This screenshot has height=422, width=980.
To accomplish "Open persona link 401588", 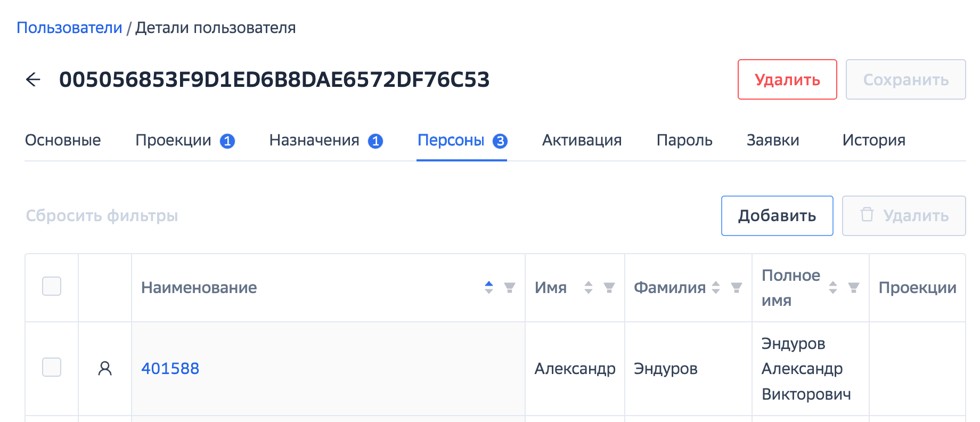I will [x=170, y=368].
